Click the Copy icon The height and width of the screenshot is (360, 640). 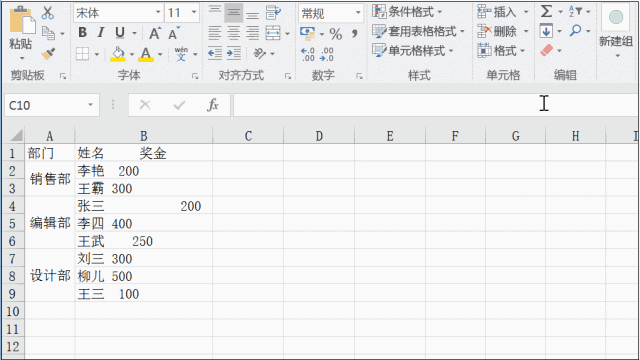click(x=48, y=33)
